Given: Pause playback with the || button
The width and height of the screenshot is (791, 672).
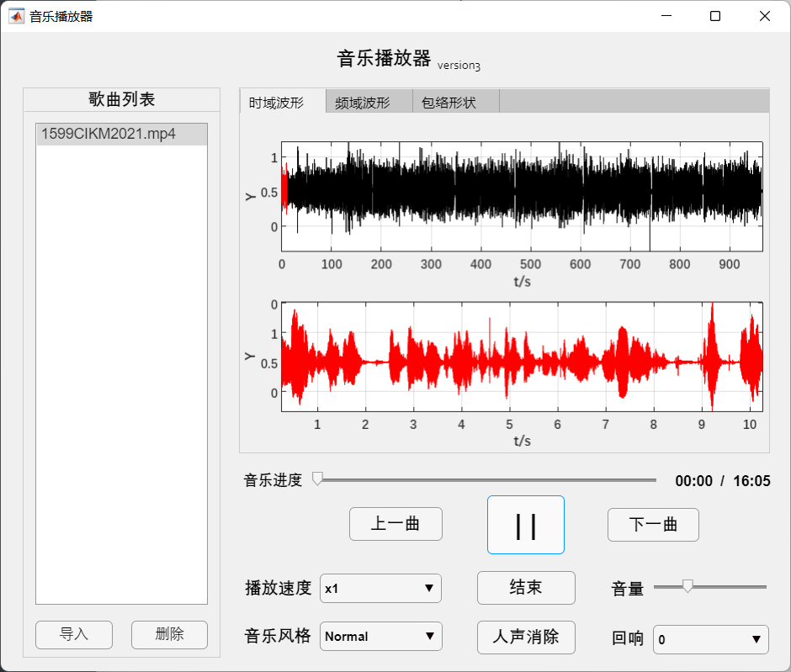Looking at the screenshot, I should (525, 525).
